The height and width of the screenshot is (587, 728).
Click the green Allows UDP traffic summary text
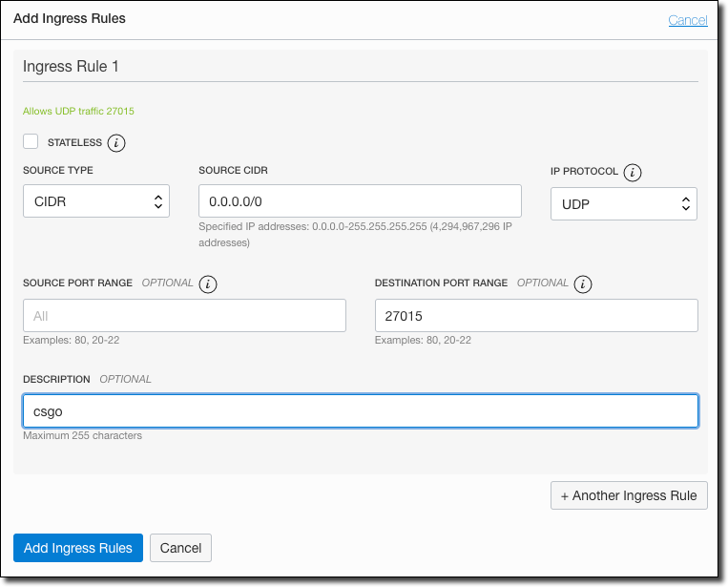[x=78, y=112]
